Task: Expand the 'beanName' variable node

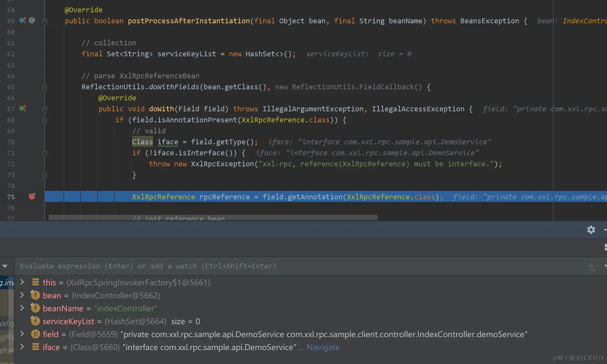Action: click(x=22, y=308)
